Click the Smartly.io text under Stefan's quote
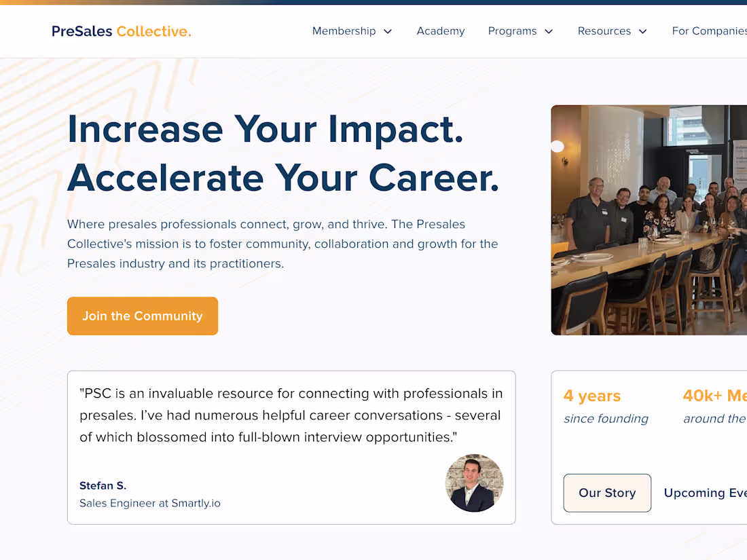Image resolution: width=747 pixels, height=560 pixels. (x=196, y=503)
